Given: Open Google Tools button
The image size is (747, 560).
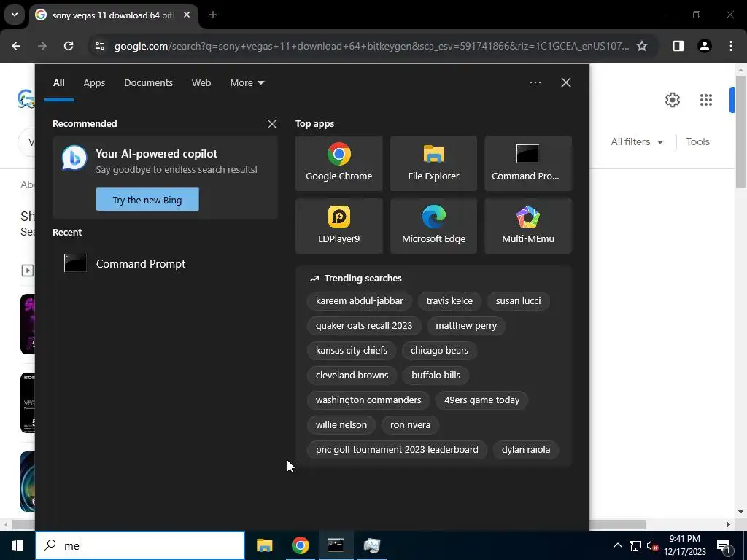Looking at the screenshot, I should pyautogui.click(x=698, y=142).
